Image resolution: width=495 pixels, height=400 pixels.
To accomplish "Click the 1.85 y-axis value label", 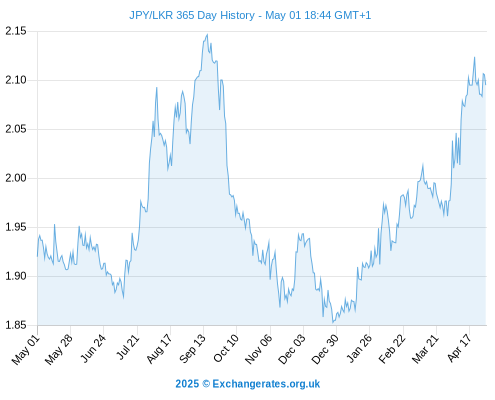I will point(16,325).
